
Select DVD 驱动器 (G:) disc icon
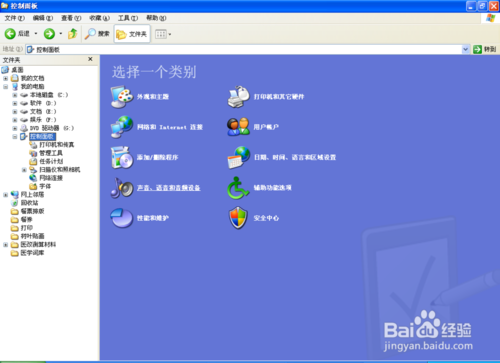pos(24,128)
